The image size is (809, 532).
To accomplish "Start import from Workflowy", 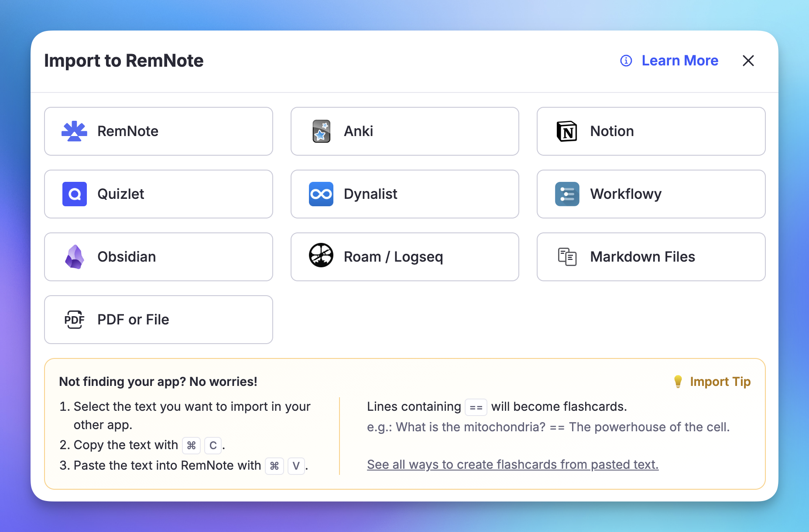I will [x=651, y=194].
